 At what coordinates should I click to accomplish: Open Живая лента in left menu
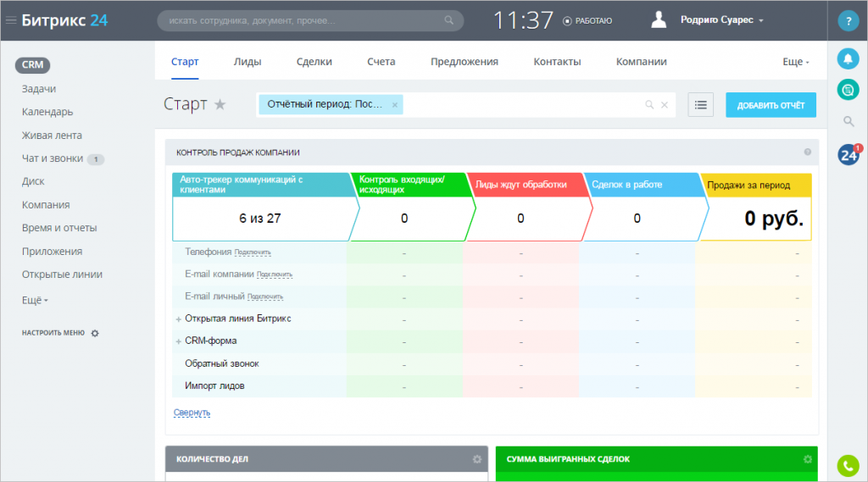point(52,136)
